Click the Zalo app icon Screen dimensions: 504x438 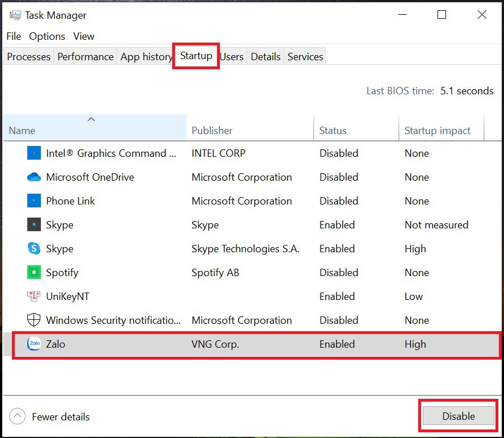[x=34, y=344]
